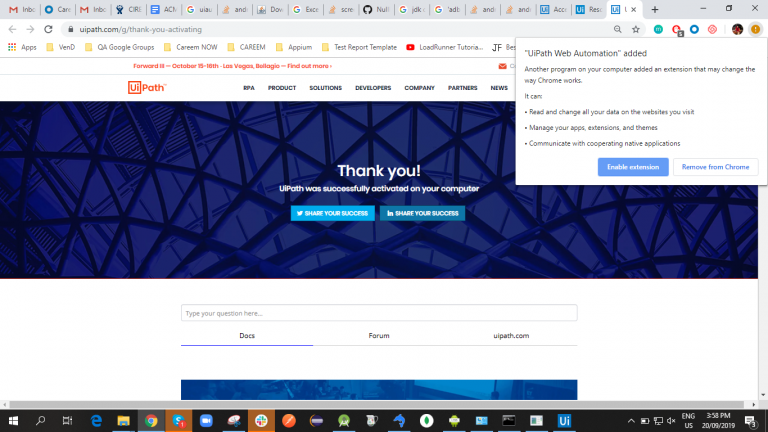Share success on LinkedIn button
The width and height of the screenshot is (768, 432).
tap(422, 213)
